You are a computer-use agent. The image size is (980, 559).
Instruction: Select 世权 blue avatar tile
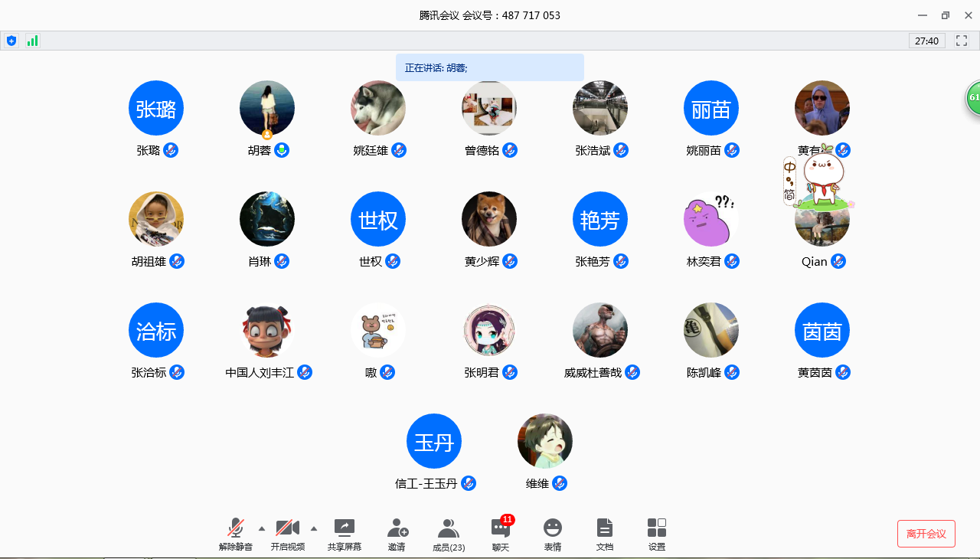point(378,219)
